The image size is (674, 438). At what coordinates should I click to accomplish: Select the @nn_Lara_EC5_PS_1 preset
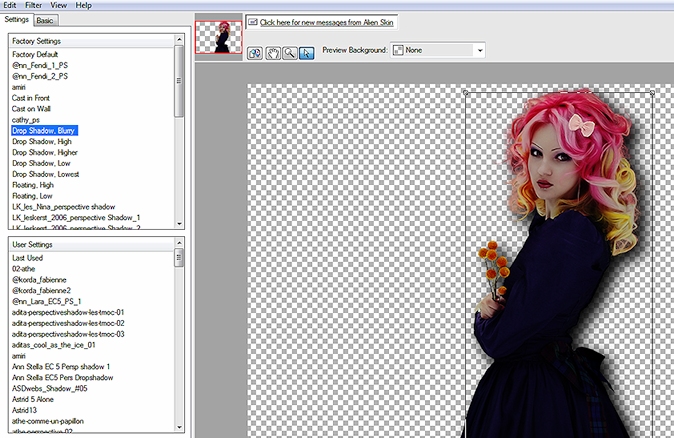click(46, 301)
